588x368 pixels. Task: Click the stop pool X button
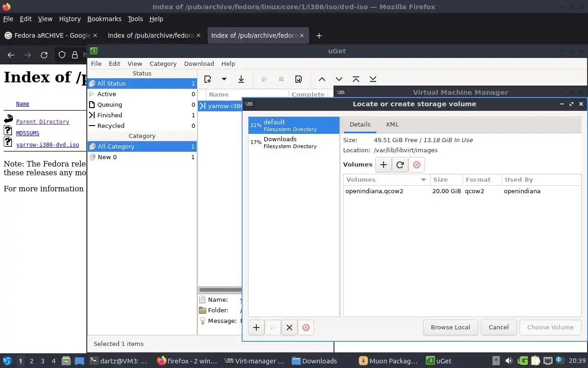[289, 328]
